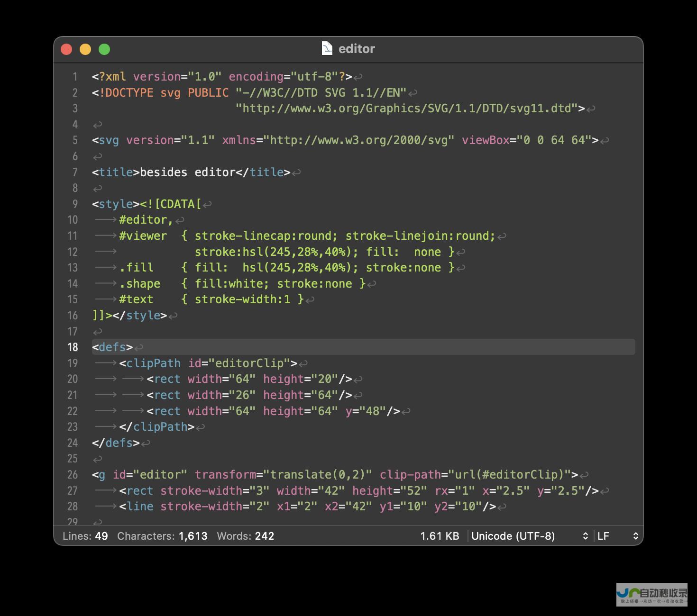Click the closing clipPath tag
The height and width of the screenshot is (616, 697).
coord(157,427)
